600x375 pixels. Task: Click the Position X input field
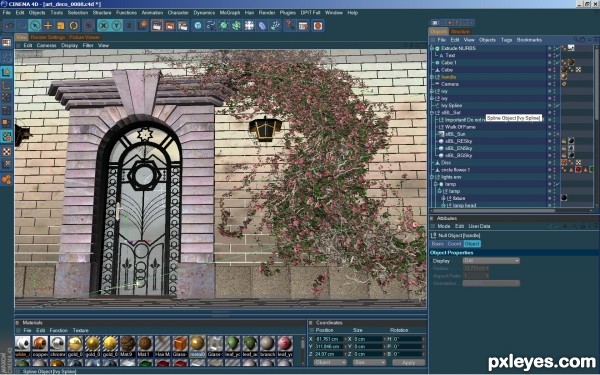click(329, 339)
